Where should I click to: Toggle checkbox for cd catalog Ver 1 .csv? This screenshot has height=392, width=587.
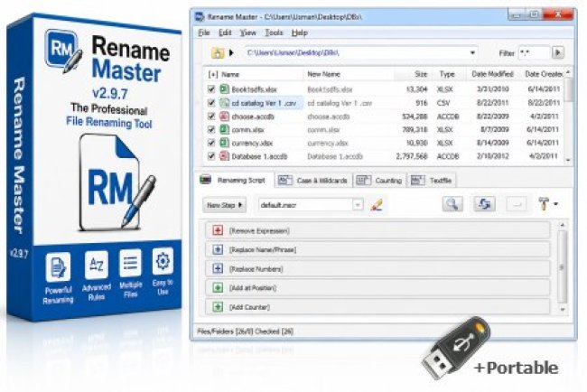point(211,103)
